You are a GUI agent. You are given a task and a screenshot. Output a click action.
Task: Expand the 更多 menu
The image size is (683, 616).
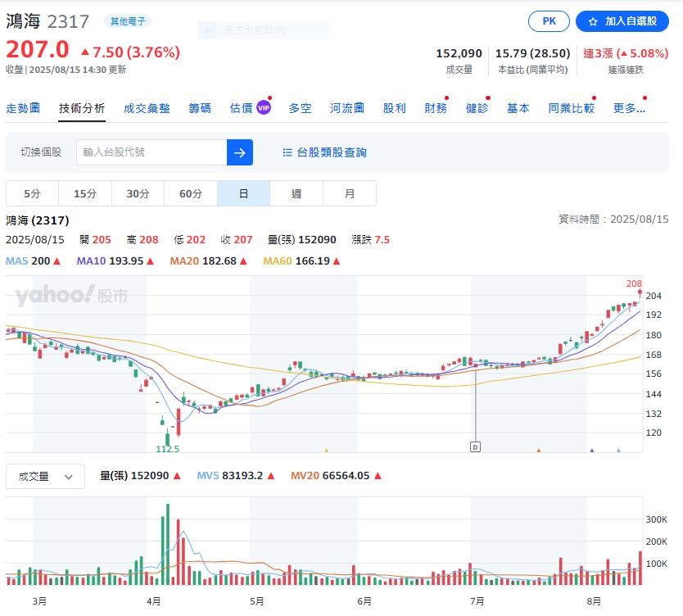coord(627,107)
